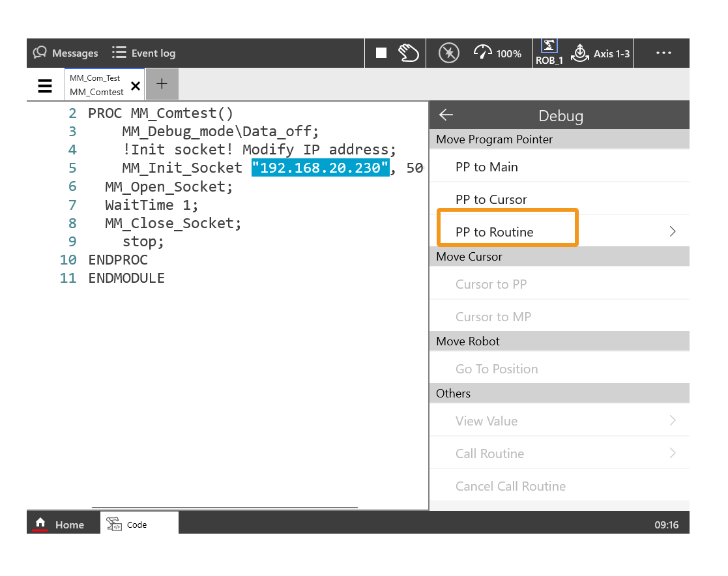Select the ROB_1 mechanical unit
Screen dimensions: 728x576
pos(549,53)
